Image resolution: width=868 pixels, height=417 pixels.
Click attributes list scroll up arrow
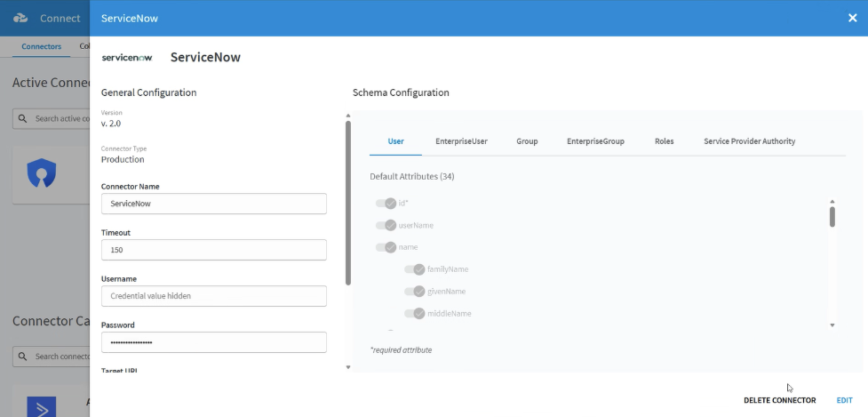coord(832,202)
